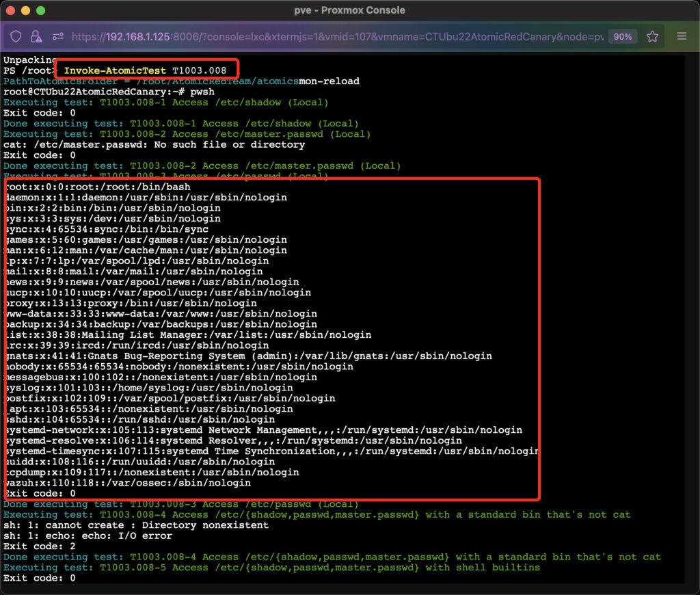Click the tracking protection shield icon
Viewport: 700px width, 595px height.
(16, 36)
